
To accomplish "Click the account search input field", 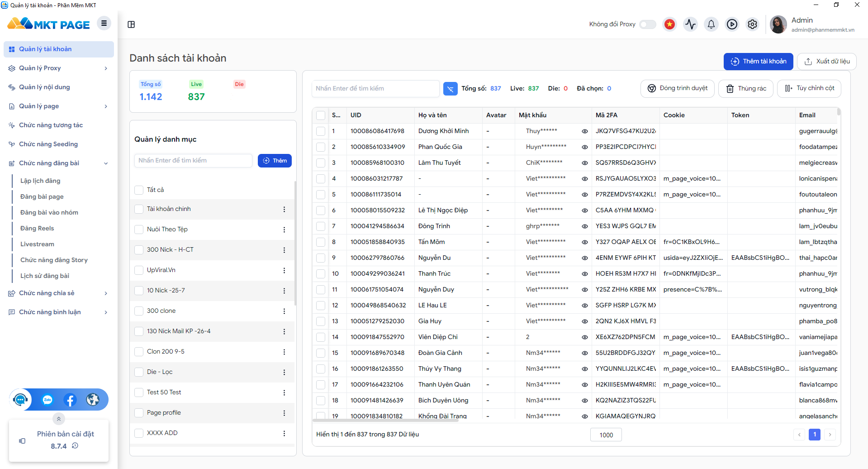I will pos(375,89).
